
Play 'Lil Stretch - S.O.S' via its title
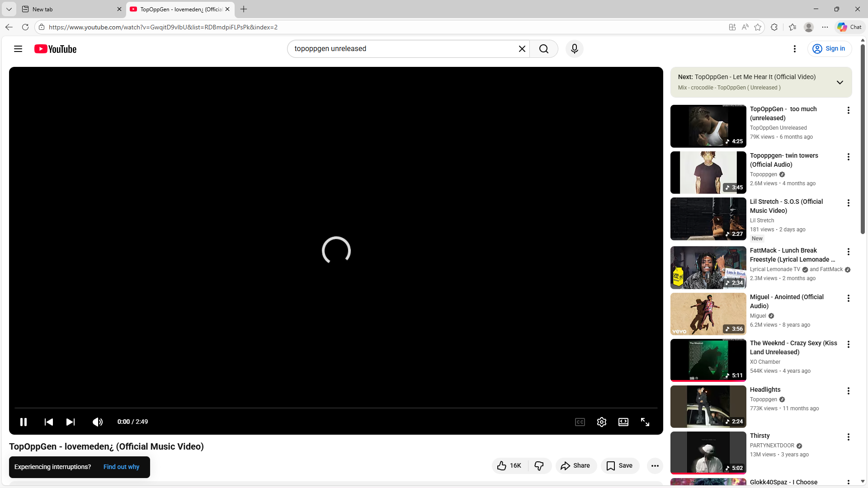[x=786, y=206]
